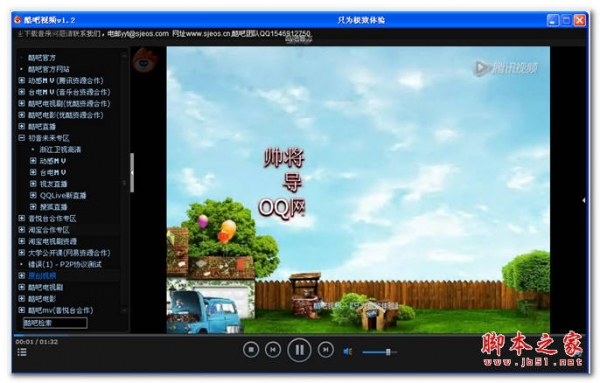Click the 00:01 / 01:32 time display

[37, 342]
